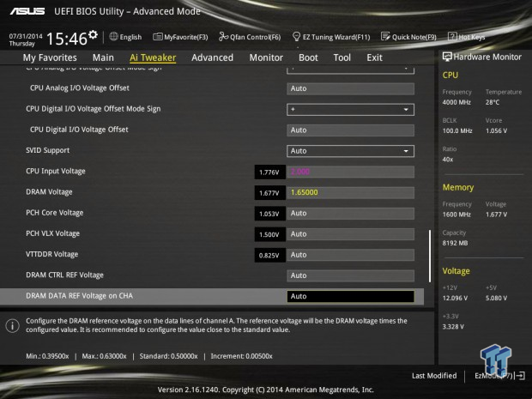Click the globe language icon
This screenshot has height=399, width=532.
pyautogui.click(x=113, y=36)
